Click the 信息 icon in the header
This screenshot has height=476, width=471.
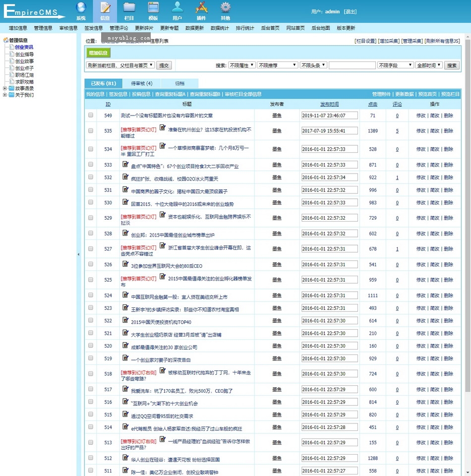(105, 10)
